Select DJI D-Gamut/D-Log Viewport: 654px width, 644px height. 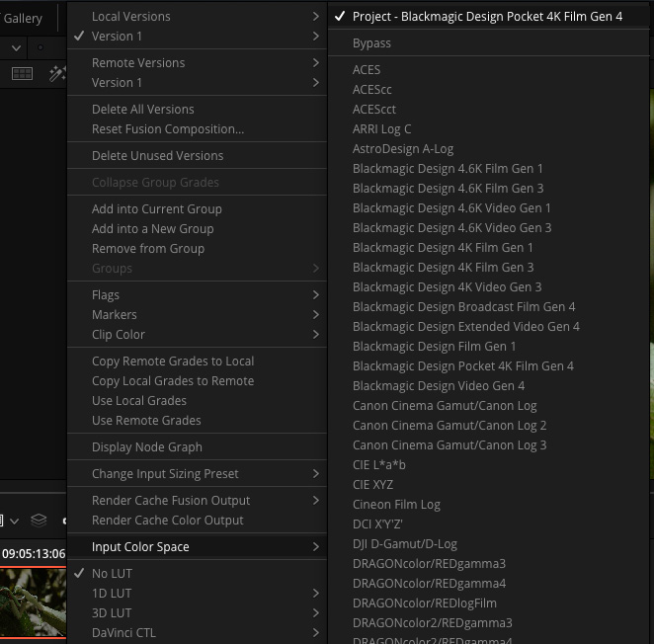coord(488,544)
